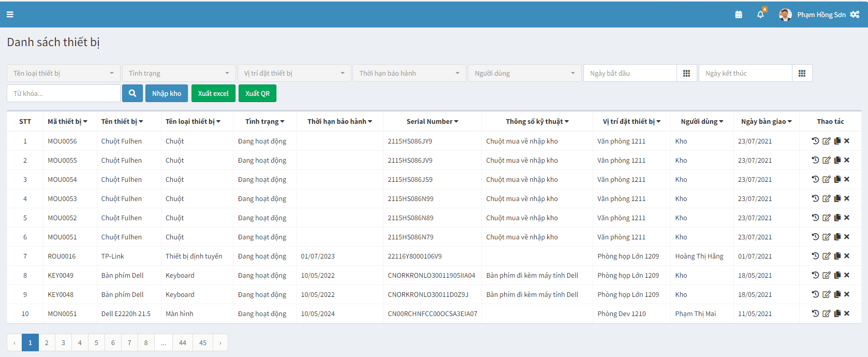Edit the device MOU0051 row
The width and height of the screenshot is (868, 357).
(827, 237)
